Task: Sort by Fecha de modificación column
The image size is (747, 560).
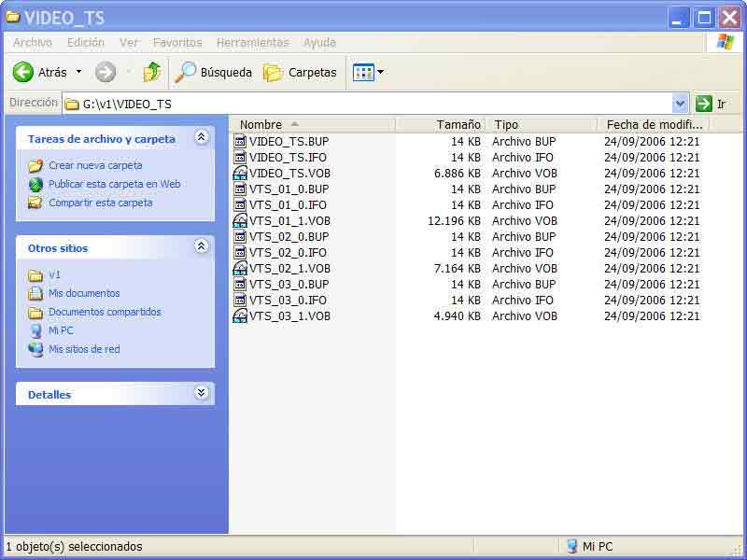Action: click(654, 124)
